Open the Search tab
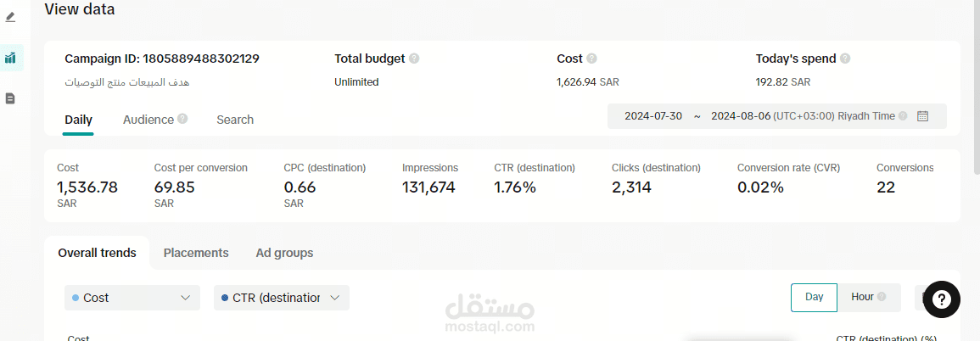This screenshot has width=980, height=341. click(x=235, y=120)
